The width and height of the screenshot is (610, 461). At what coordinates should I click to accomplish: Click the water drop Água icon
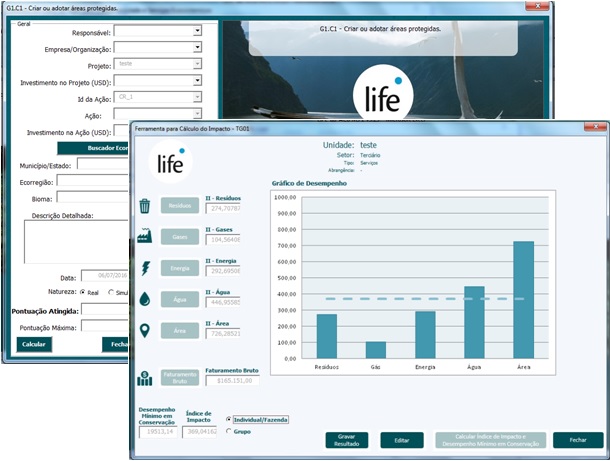[x=145, y=299]
